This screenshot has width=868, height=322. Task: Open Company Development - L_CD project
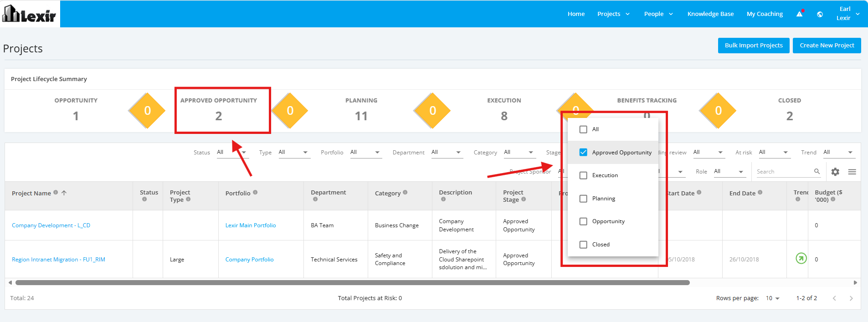tap(51, 225)
